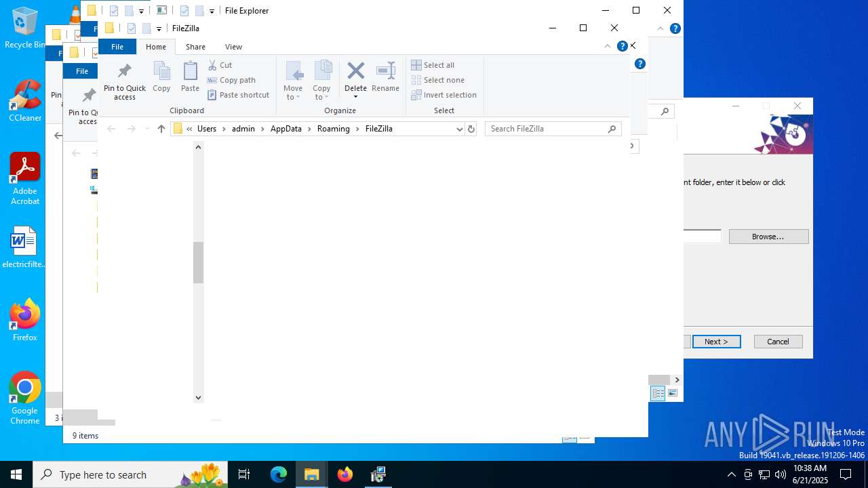The height and width of the screenshot is (488, 868).
Task: Click Cut in the Clipboard group
Action: pyautogui.click(x=220, y=65)
